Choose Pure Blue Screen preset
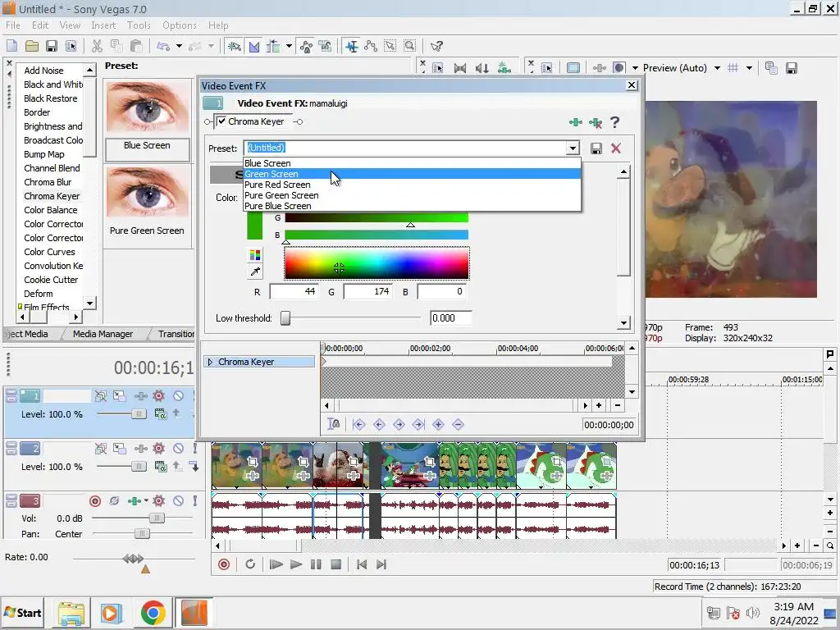Viewport: 840px width, 630px height. pos(412,206)
